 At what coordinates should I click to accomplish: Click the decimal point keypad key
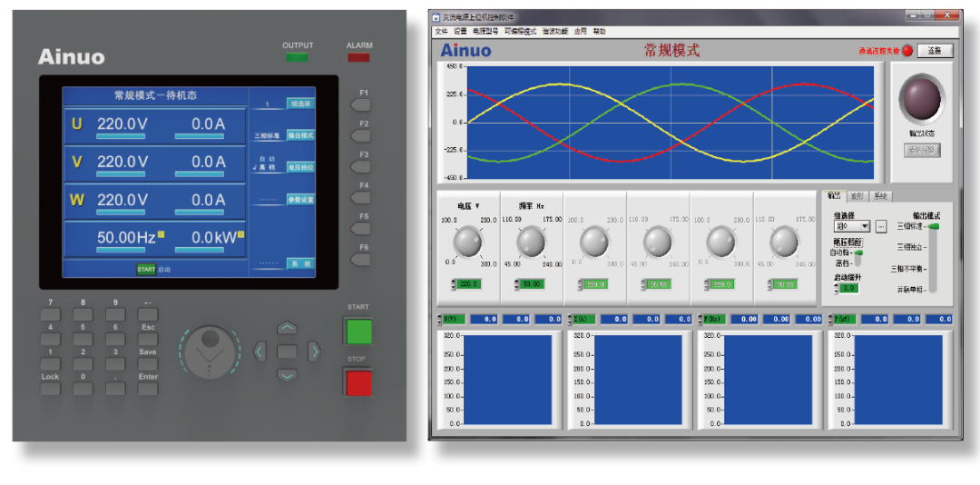coord(115,389)
